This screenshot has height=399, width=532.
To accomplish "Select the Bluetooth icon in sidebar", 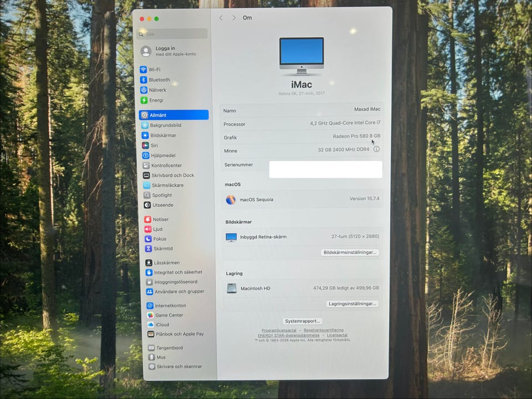I will 144,80.
